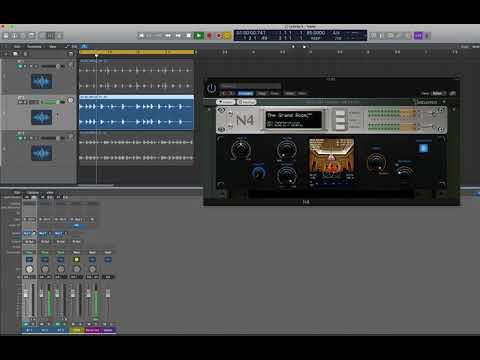This screenshot has width=480, height=360.
Task: Click the yellow cycle range in the ruler
Action: coord(136,52)
